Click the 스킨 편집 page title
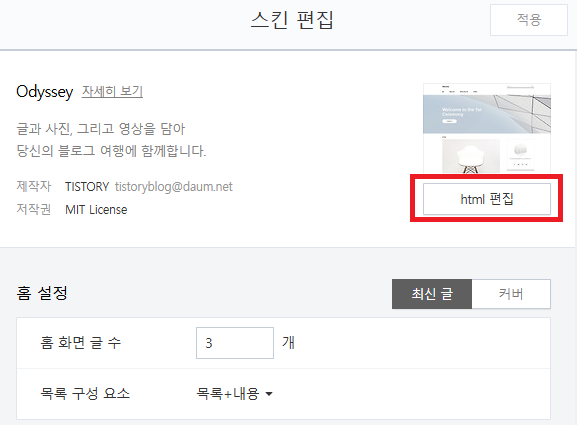 click(x=292, y=20)
